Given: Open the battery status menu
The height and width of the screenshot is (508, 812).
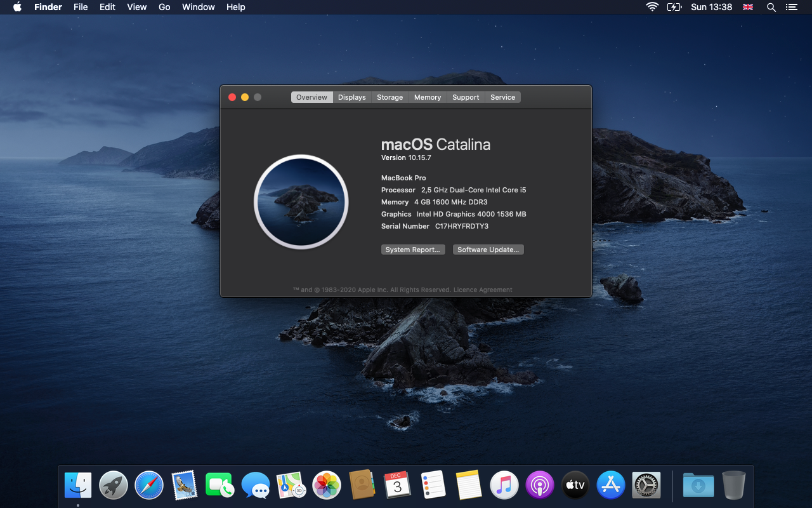Looking at the screenshot, I should pos(674,7).
